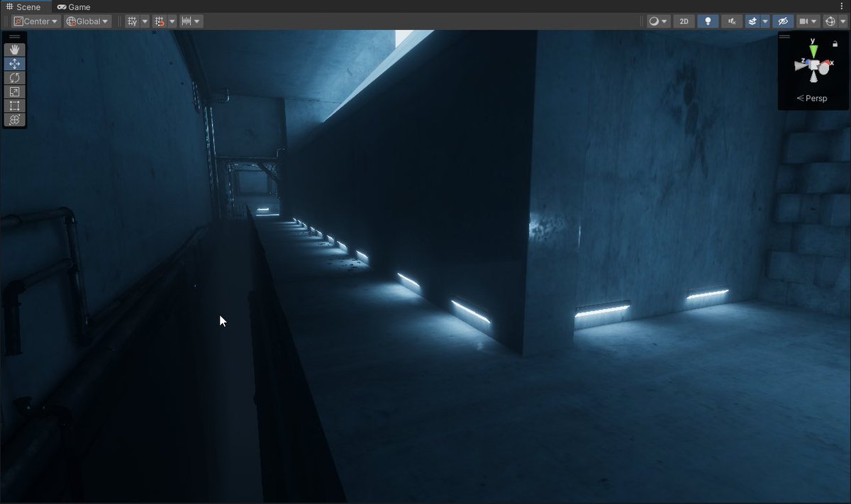Select the Scale tool

point(15,91)
